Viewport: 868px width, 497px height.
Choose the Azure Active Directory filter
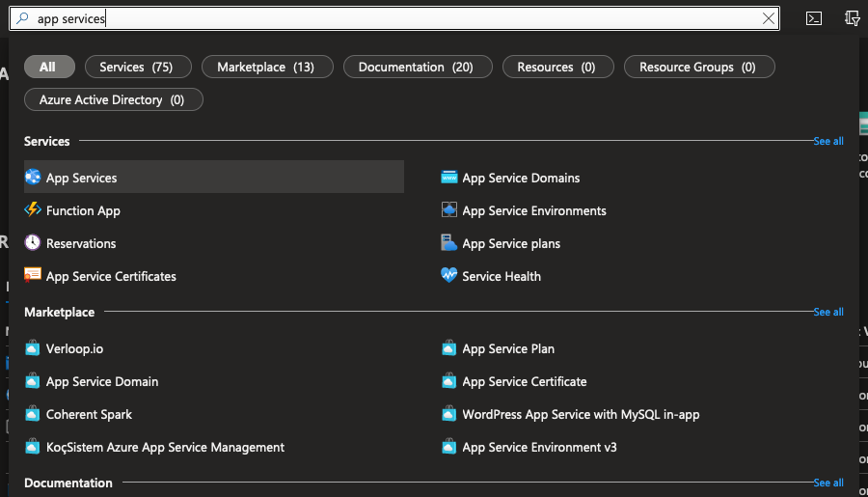pos(112,99)
